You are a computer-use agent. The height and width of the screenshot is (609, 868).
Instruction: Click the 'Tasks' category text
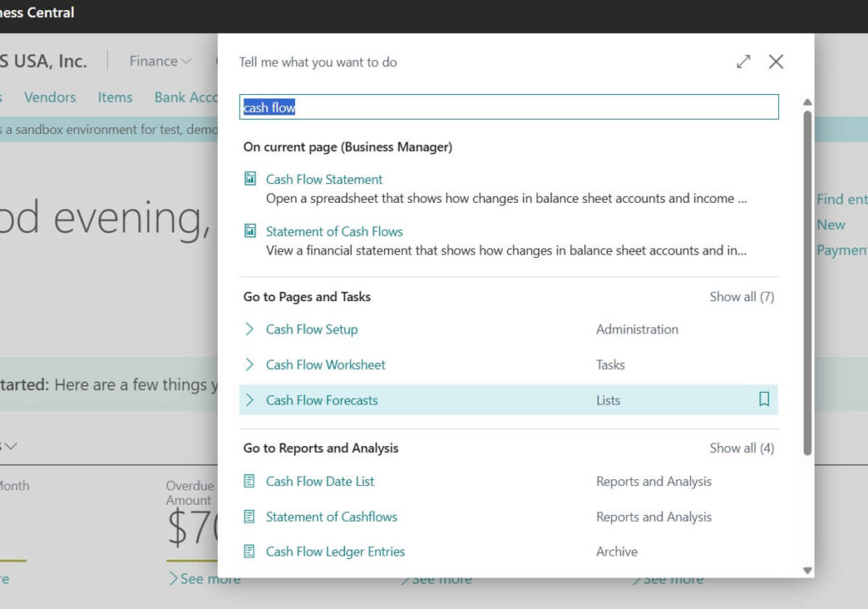click(610, 365)
